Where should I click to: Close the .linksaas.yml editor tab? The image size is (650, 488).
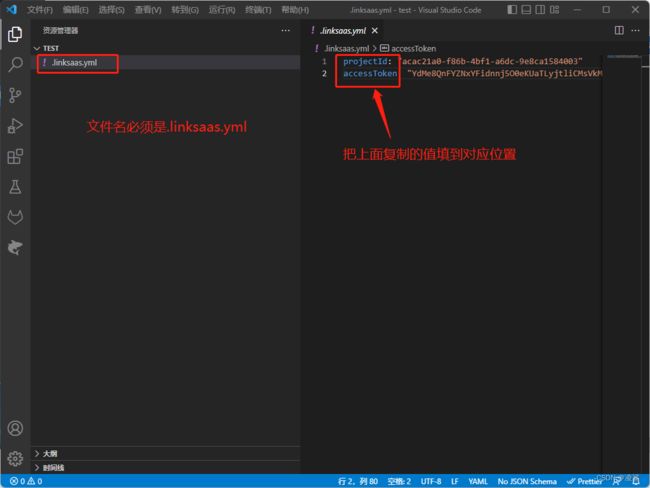pos(375,30)
